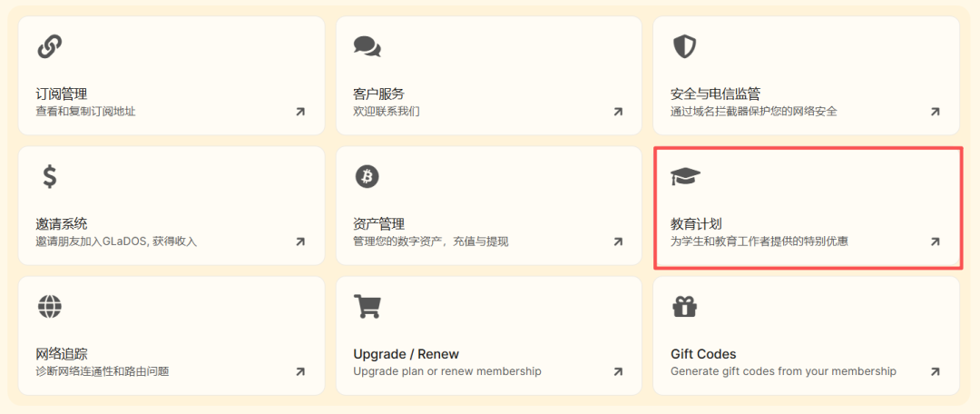Click the Bitcoin icon for 资产管理

(x=367, y=176)
